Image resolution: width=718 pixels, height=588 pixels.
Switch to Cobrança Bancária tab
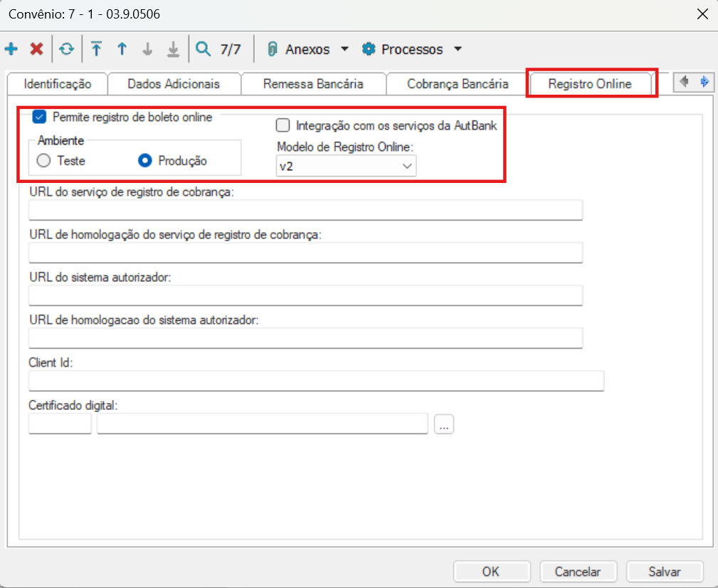click(458, 84)
